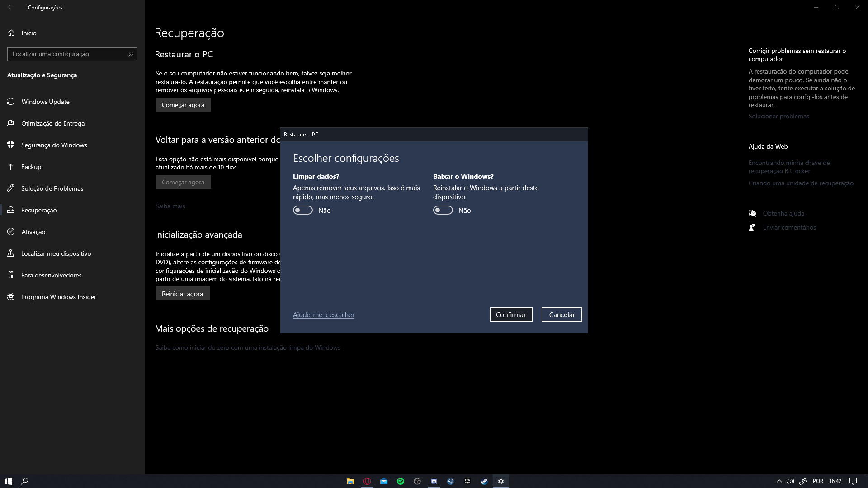Click the Solução de Problemas wrench icon

click(11, 188)
